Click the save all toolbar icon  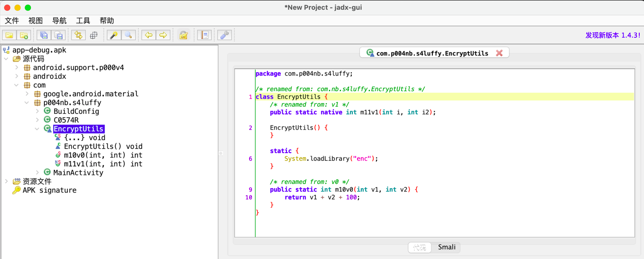tap(44, 35)
